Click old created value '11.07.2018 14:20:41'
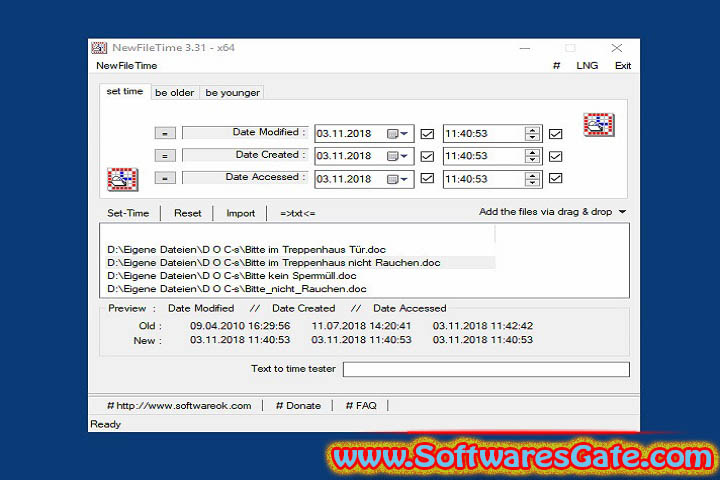 [x=361, y=326]
